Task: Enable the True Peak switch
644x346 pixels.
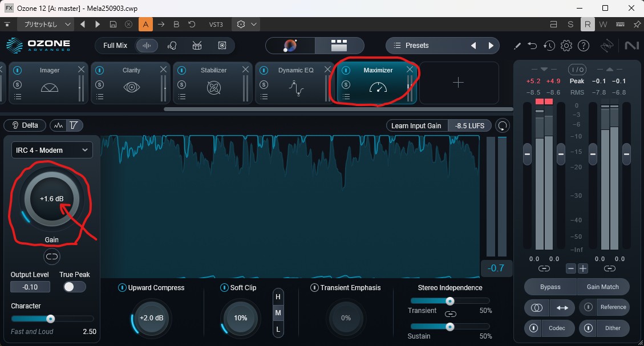Action: pyautogui.click(x=74, y=287)
